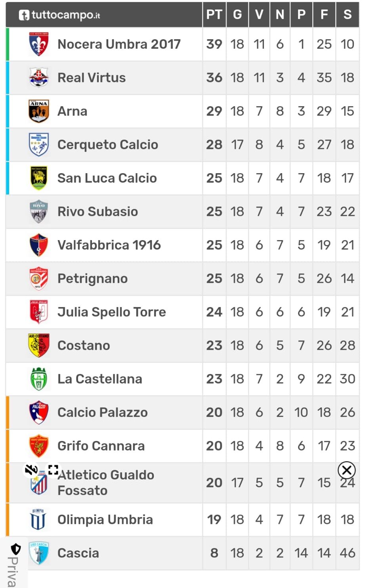Click the Rivo Subasio team crest

click(x=39, y=212)
